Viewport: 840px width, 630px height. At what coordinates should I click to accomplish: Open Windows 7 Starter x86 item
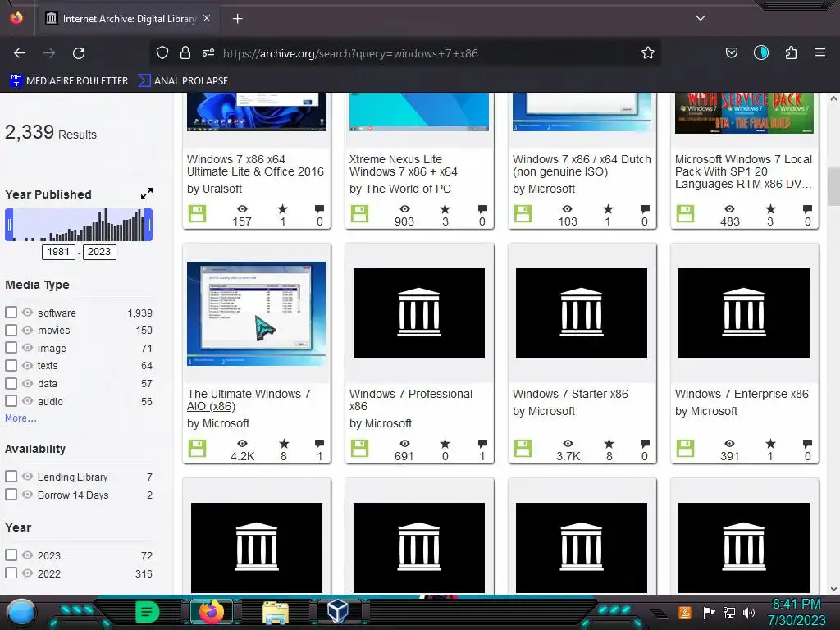(x=570, y=394)
